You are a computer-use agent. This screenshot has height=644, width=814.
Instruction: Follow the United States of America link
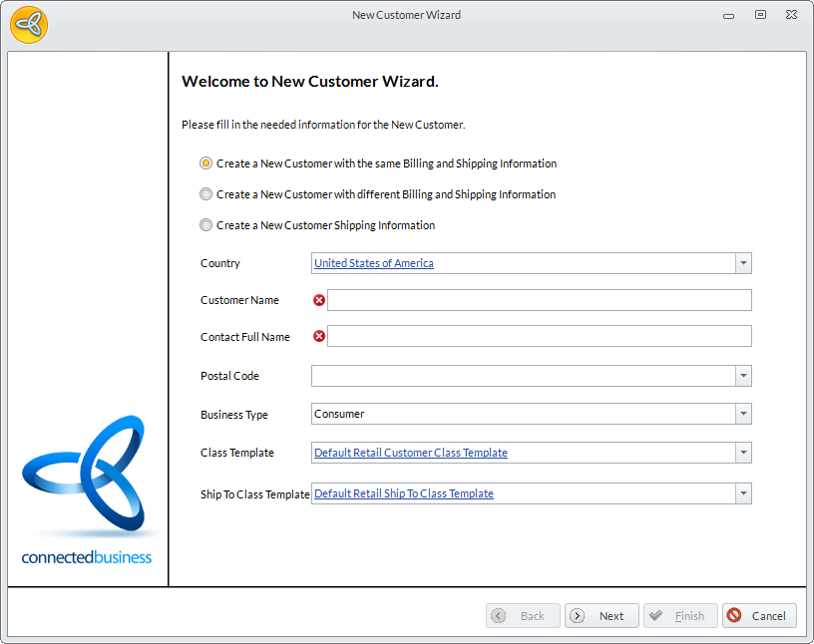[x=374, y=263]
